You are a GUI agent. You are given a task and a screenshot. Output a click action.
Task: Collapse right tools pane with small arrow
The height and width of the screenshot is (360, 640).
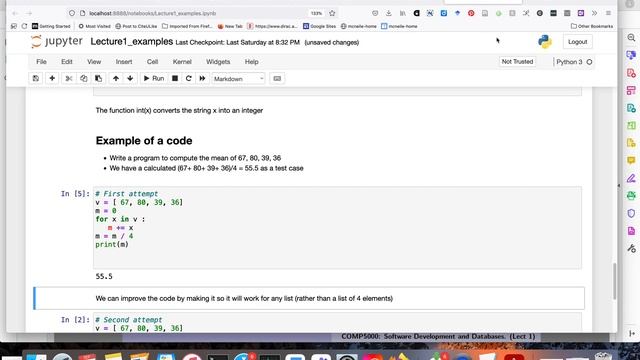coord(619,186)
